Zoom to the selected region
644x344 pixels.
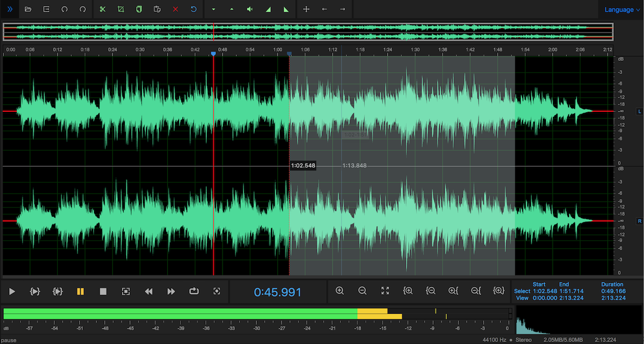pos(499,291)
